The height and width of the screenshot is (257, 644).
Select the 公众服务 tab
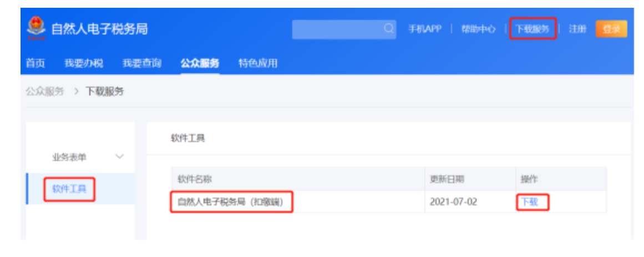(200, 63)
